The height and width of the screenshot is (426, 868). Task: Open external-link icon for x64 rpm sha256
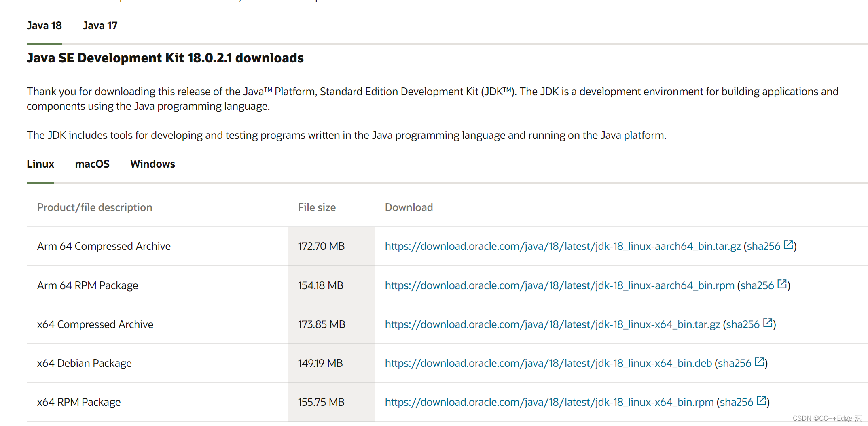click(x=762, y=400)
